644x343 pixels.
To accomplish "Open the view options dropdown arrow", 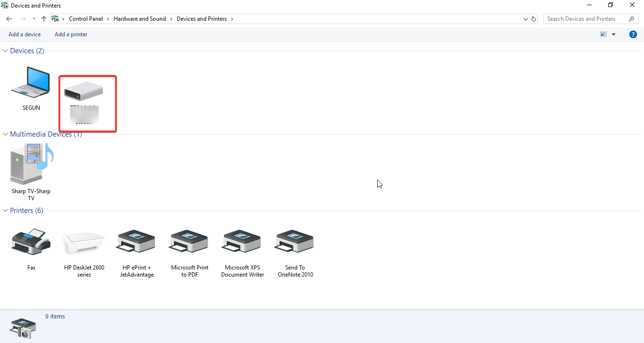I will click(613, 34).
